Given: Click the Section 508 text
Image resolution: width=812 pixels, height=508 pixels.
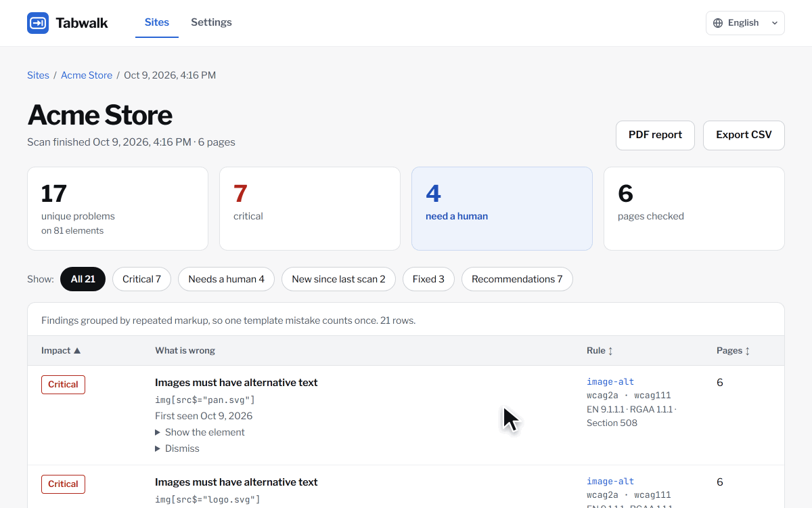Looking at the screenshot, I should point(612,423).
